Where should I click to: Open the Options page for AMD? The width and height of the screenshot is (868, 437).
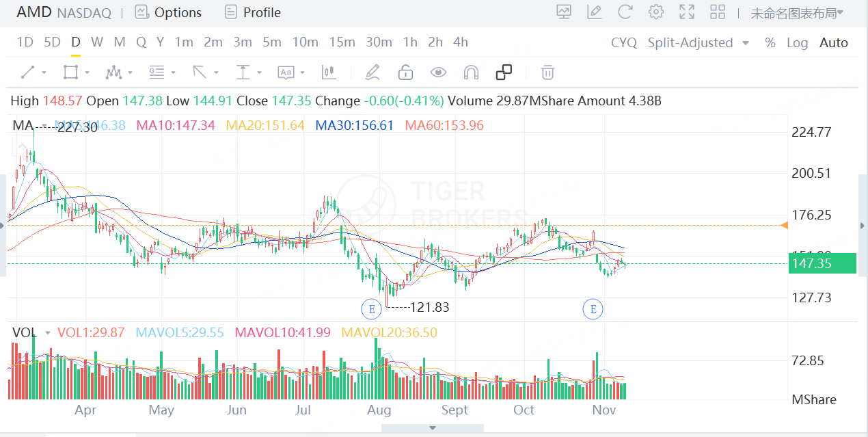(x=168, y=12)
